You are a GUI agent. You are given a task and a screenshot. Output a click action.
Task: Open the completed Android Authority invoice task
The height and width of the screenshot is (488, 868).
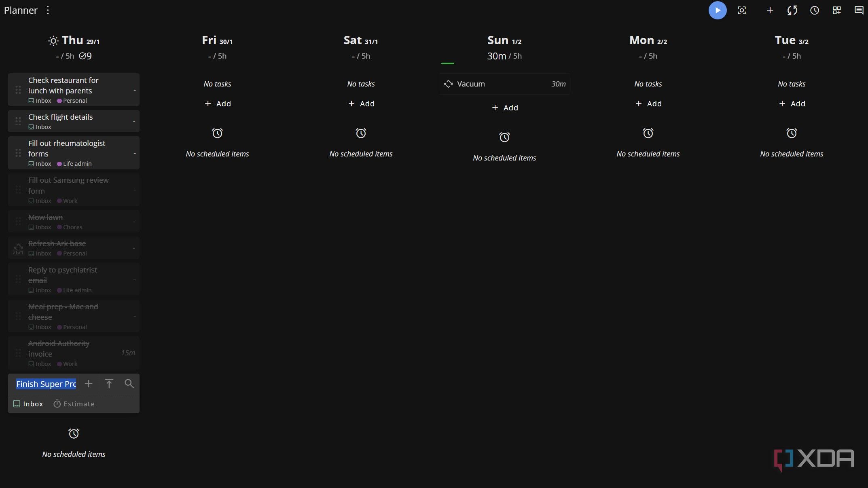74,353
